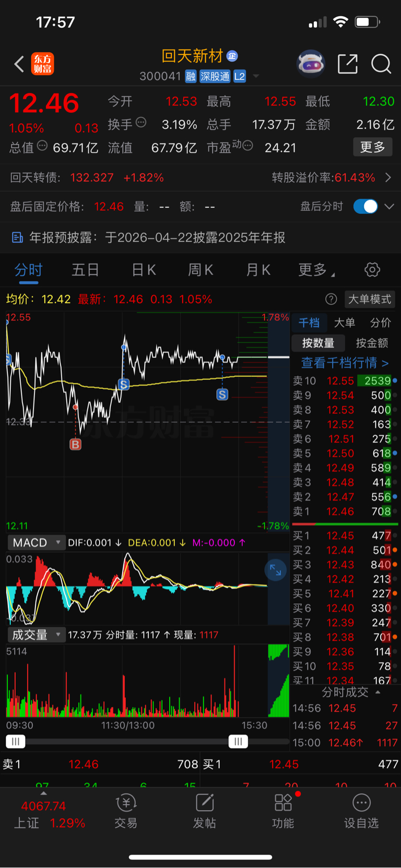Open the 功能 functions icon
The image size is (401, 868).
coord(284,803)
